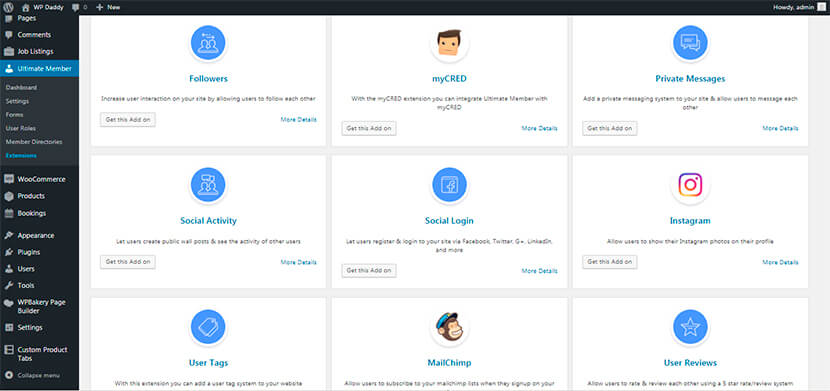Click the WooCommerce sidebar icon

click(x=8, y=179)
